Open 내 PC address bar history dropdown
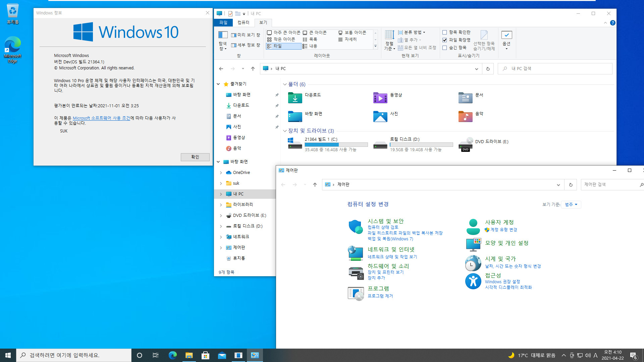The height and width of the screenshot is (362, 644). pos(476,69)
